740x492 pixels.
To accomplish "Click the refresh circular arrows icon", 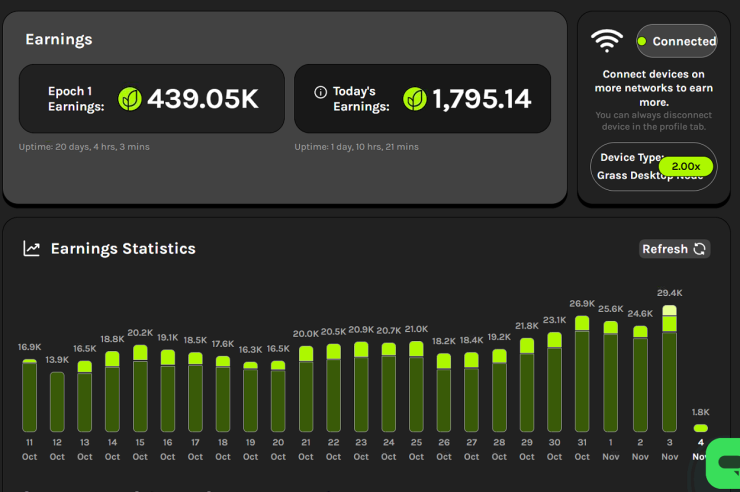I will click(x=699, y=249).
